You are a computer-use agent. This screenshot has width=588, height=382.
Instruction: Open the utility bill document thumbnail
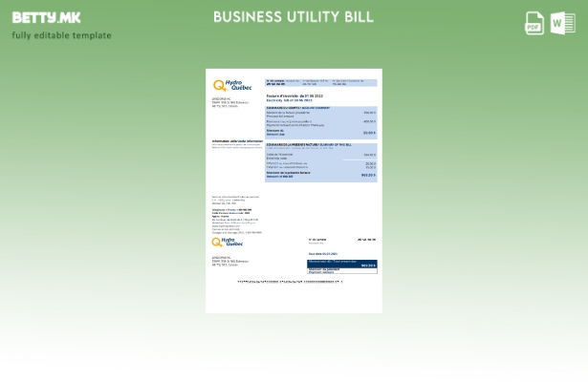294,191
